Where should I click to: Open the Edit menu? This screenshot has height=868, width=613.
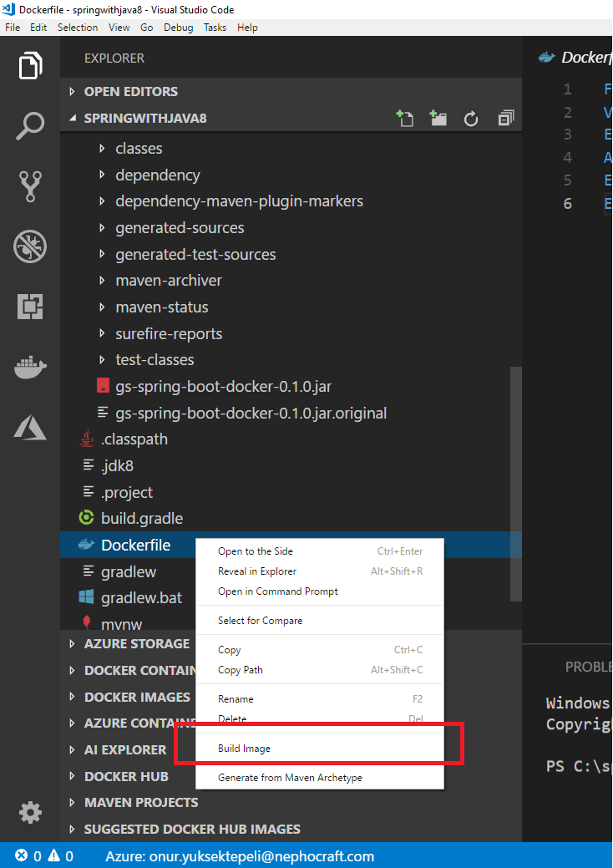38,27
